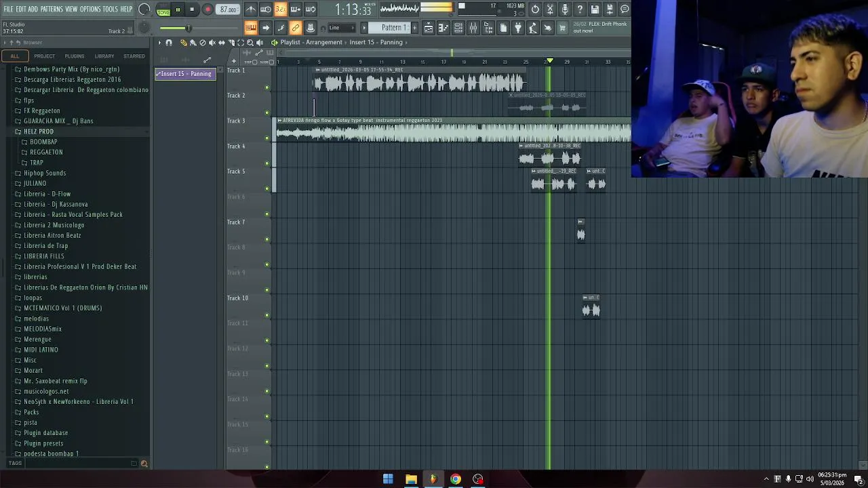This screenshot has height=488, width=868.
Task: Select the Slip tool in playlist toolbar
Action: (x=222, y=42)
